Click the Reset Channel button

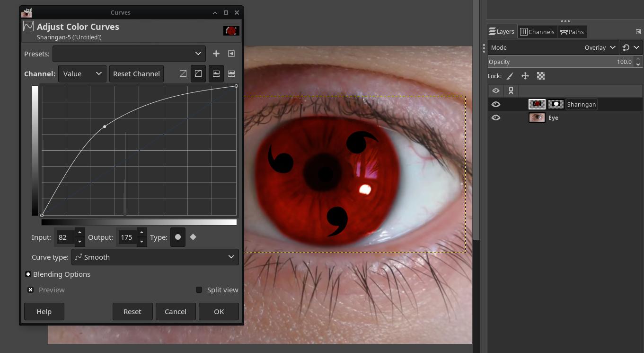(136, 73)
